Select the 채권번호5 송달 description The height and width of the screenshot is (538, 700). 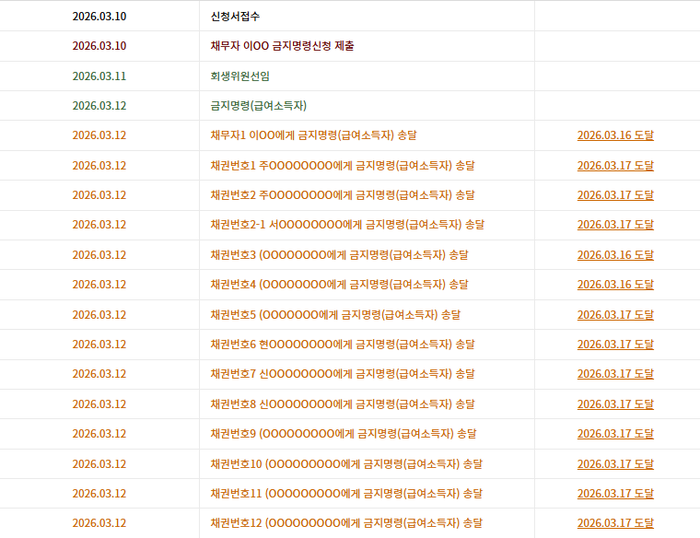335,315
